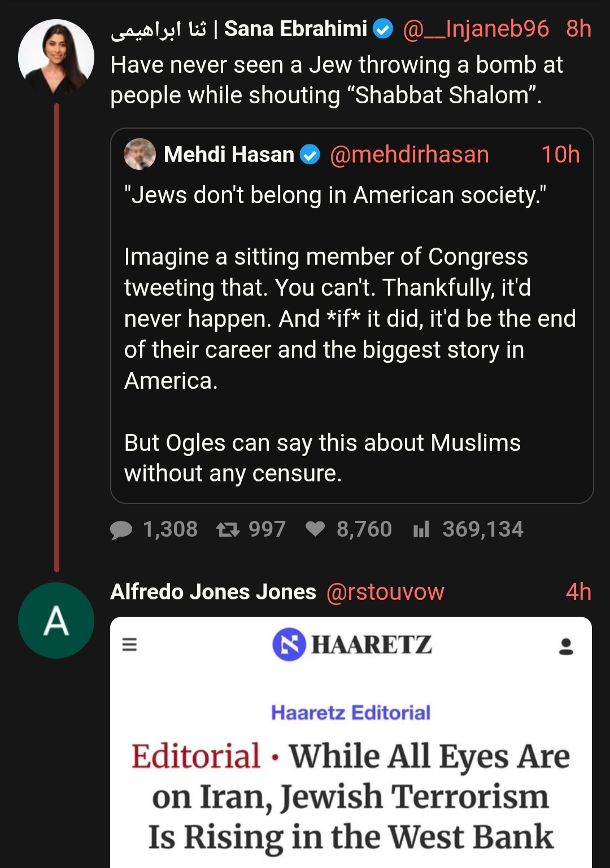610x868 pixels.
Task: Click the retweet arrows icon
Action: pos(228,529)
